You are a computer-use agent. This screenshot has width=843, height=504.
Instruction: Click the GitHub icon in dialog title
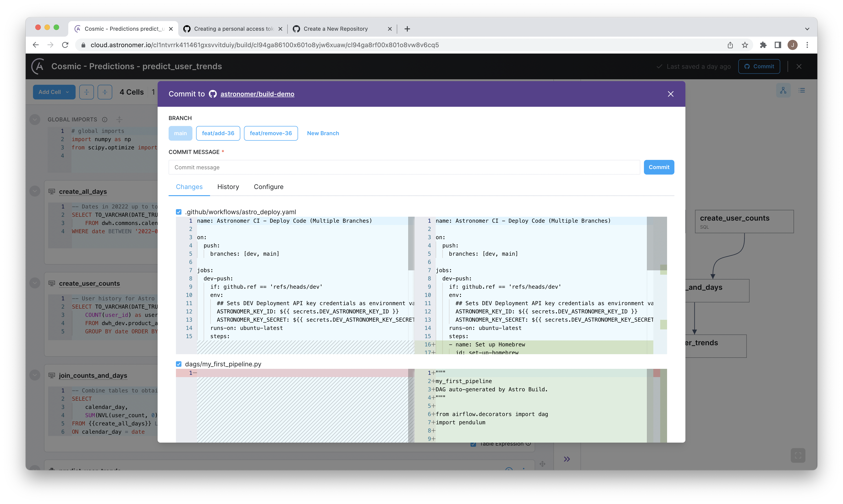tap(213, 94)
